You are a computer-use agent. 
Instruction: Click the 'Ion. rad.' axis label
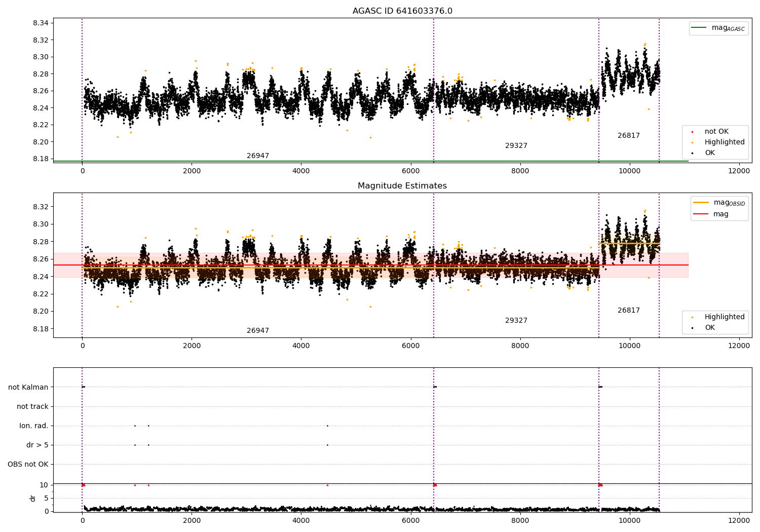point(34,426)
